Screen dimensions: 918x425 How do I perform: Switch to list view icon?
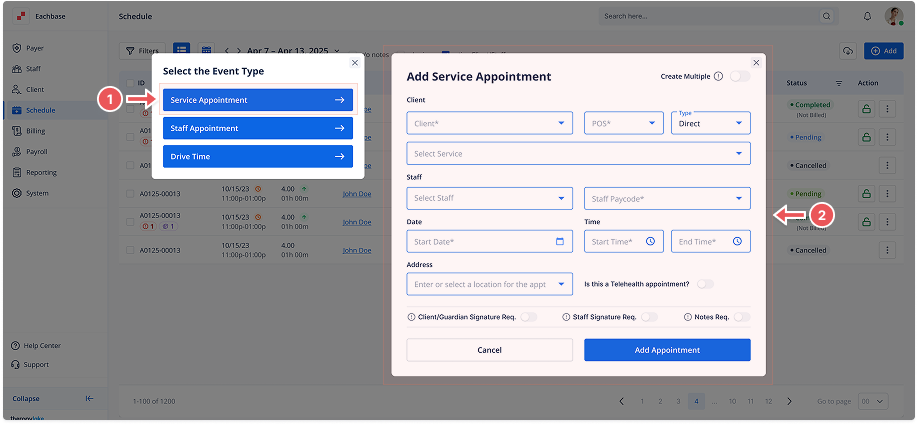tap(181, 51)
